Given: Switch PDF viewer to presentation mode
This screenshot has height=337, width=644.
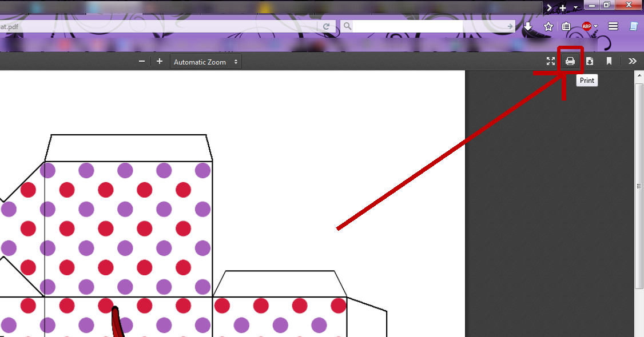Looking at the screenshot, I should [x=551, y=61].
